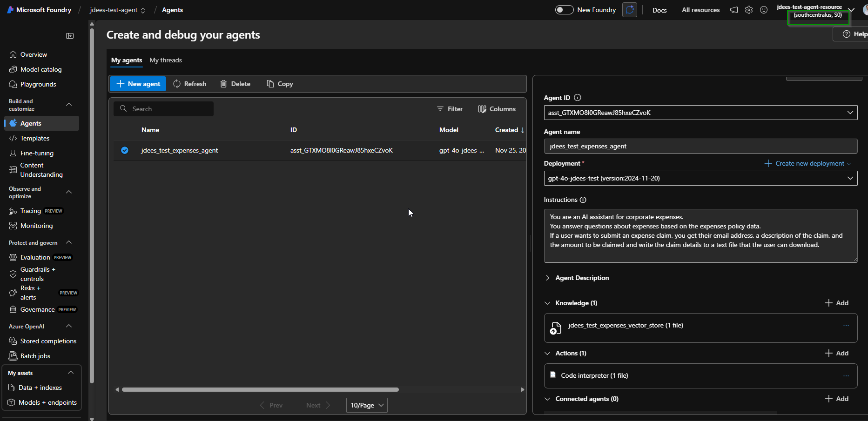This screenshot has height=421, width=868.
Task: Sort by the Created column arrow
Action: click(x=523, y=130)
